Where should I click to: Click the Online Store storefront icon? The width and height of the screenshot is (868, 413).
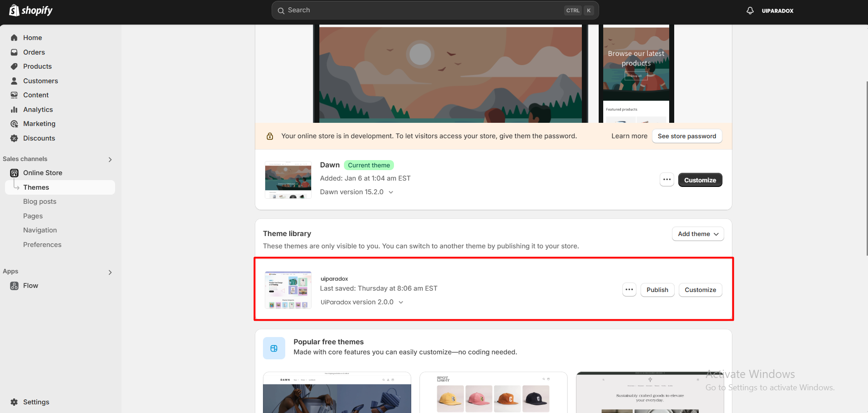tap(14, 173)
